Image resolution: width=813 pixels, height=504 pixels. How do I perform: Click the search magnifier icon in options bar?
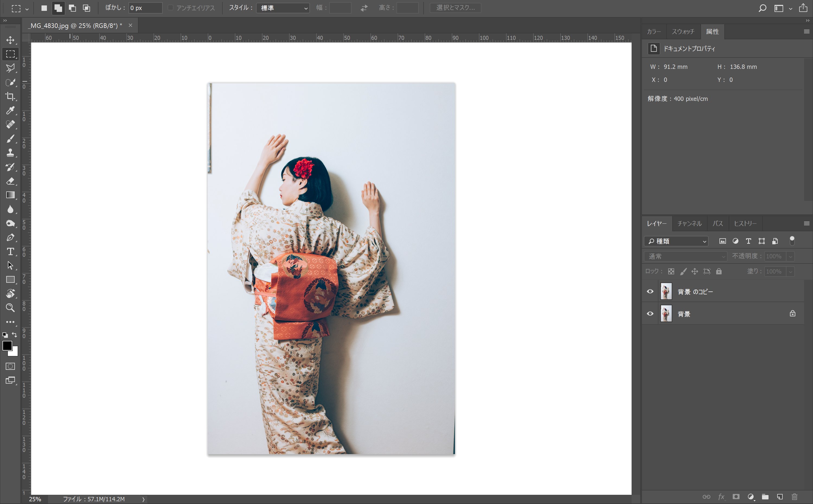[762, 8]
